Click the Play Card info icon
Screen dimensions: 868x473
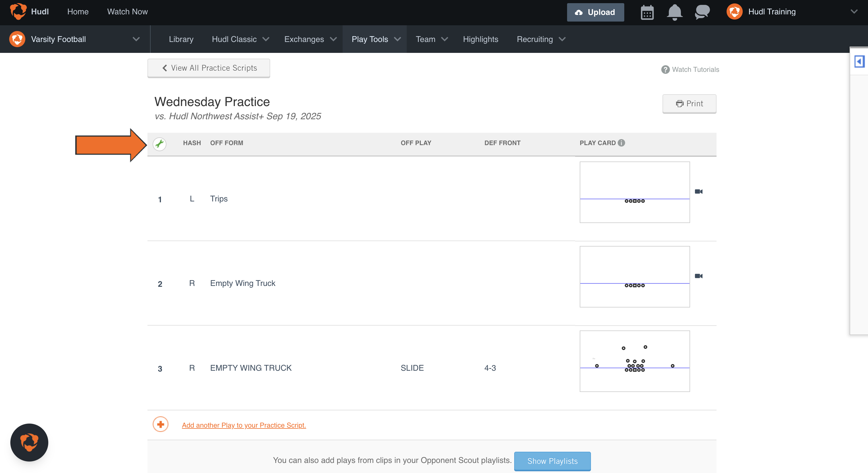click(x=621, y=143)
